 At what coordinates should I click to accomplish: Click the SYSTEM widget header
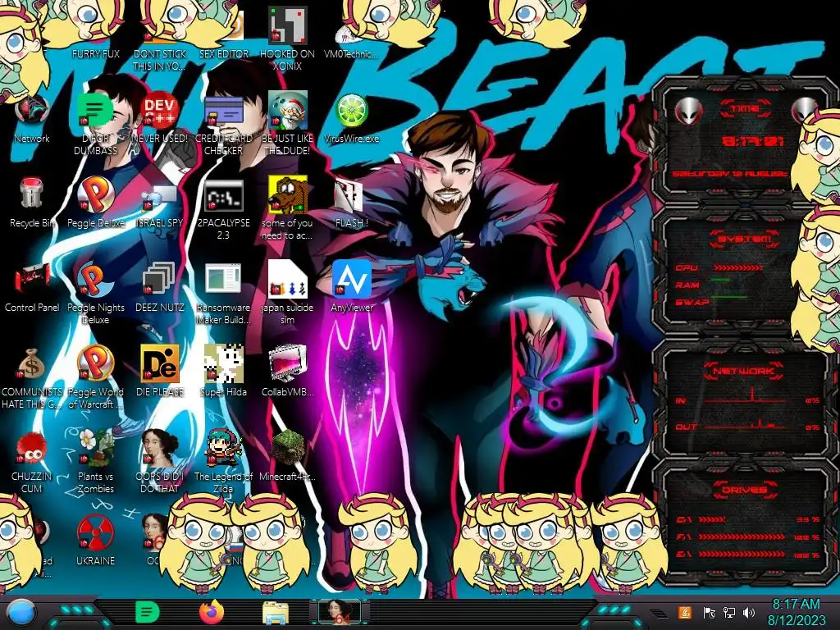(x=745, y=239)
